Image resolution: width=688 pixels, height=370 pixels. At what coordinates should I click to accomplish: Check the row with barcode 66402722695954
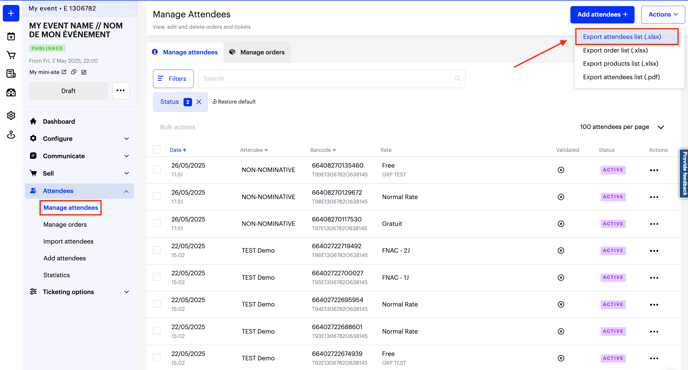click(157, 304)
